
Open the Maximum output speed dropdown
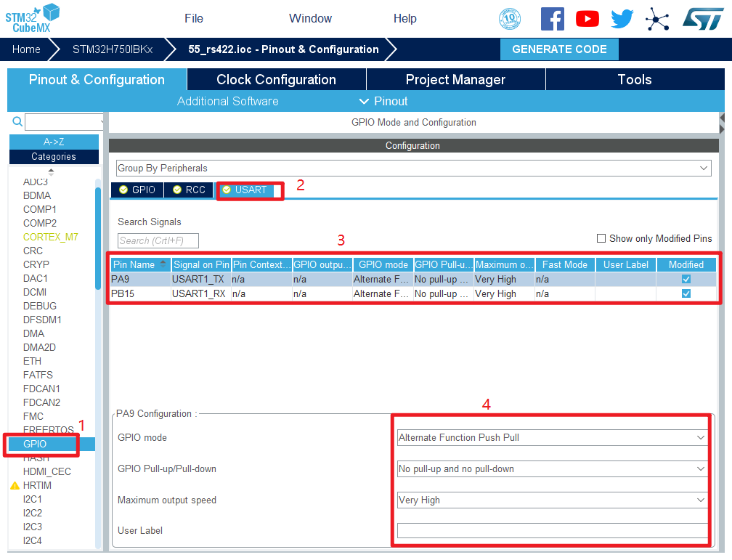[x=552, y=500]
